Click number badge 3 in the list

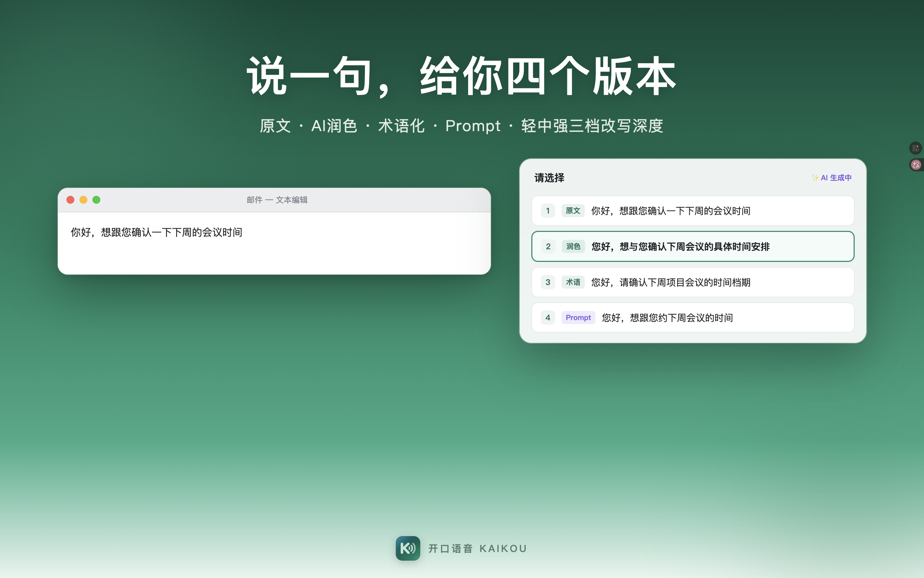tap(548, 282)
